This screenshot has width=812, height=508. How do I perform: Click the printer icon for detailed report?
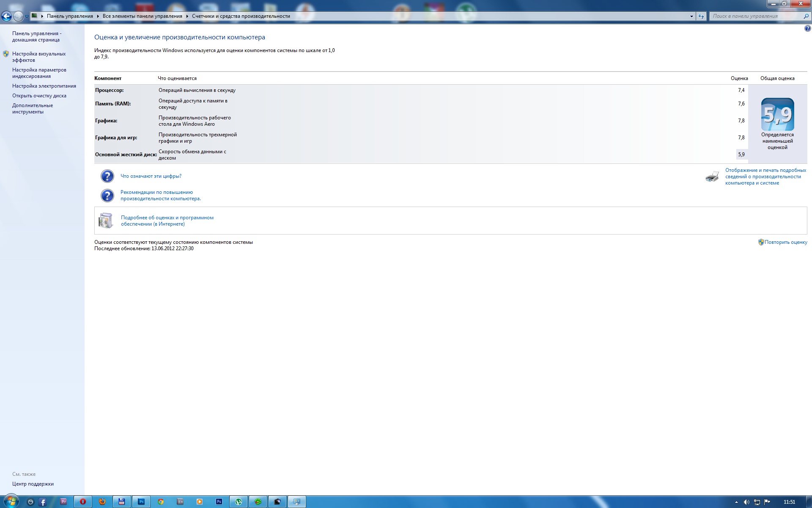point(712,177)
